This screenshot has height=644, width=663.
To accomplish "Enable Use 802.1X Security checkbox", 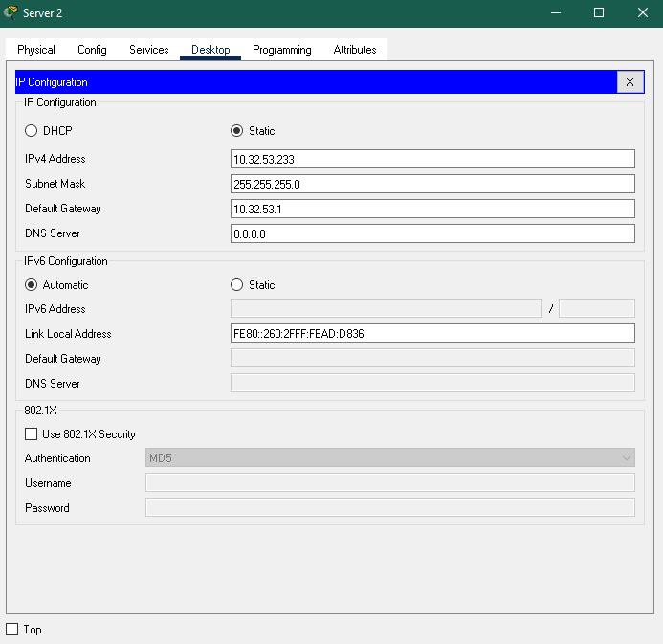I will [x=31, y=434].
